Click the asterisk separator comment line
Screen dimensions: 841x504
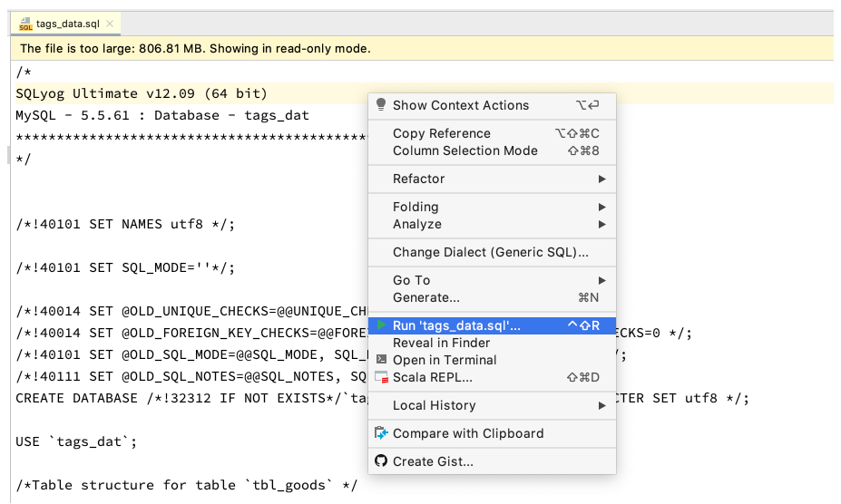tap(191, 137)
